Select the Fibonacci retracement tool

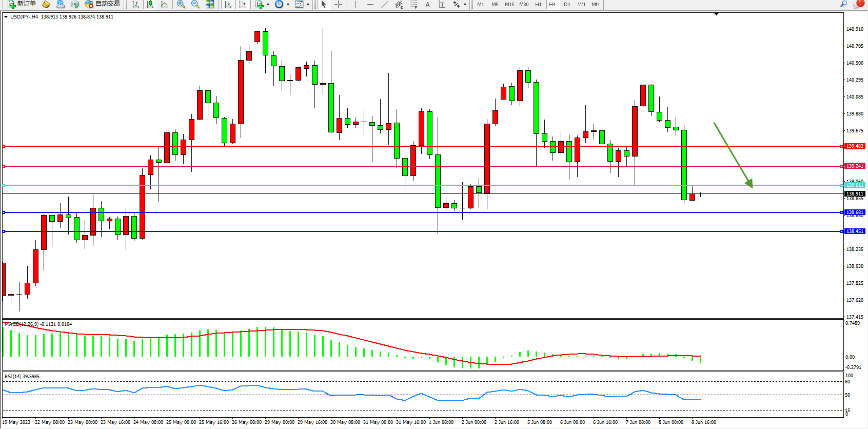point(413,4)
